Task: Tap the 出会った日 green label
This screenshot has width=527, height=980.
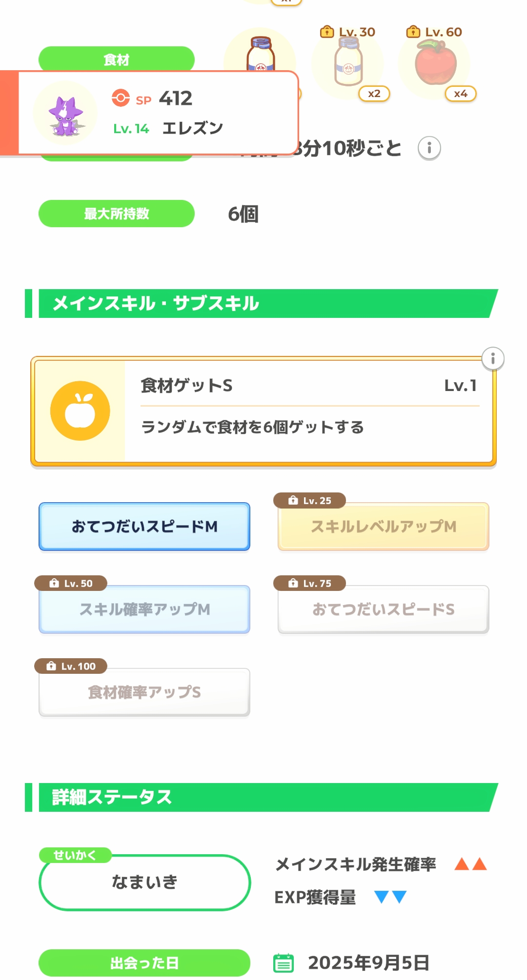Action: pos(144,963)
